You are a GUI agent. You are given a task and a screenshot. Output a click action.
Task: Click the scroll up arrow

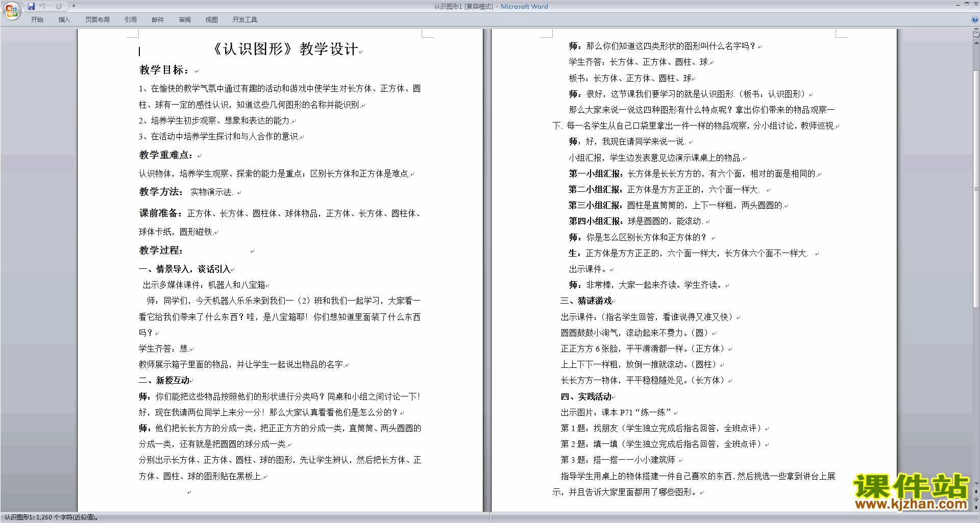click(976, 43)
